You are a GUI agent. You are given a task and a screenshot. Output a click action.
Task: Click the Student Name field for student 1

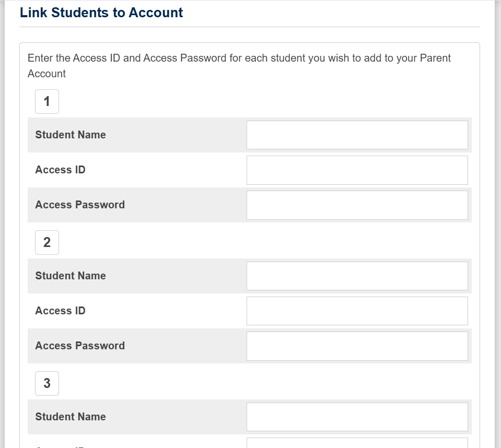[x=357, y=135]
